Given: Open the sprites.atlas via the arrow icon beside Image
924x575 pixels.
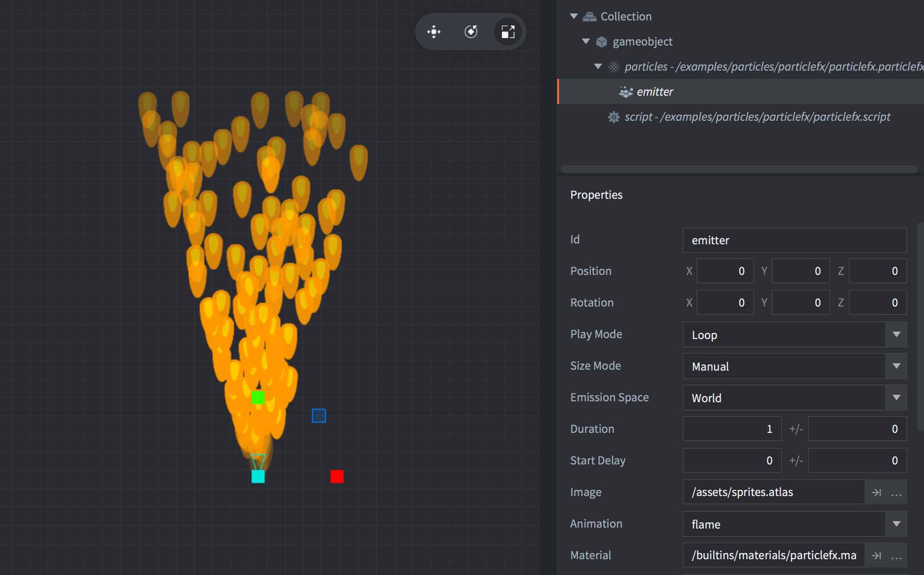Looking at the screenshot, I should coord(877,492).
